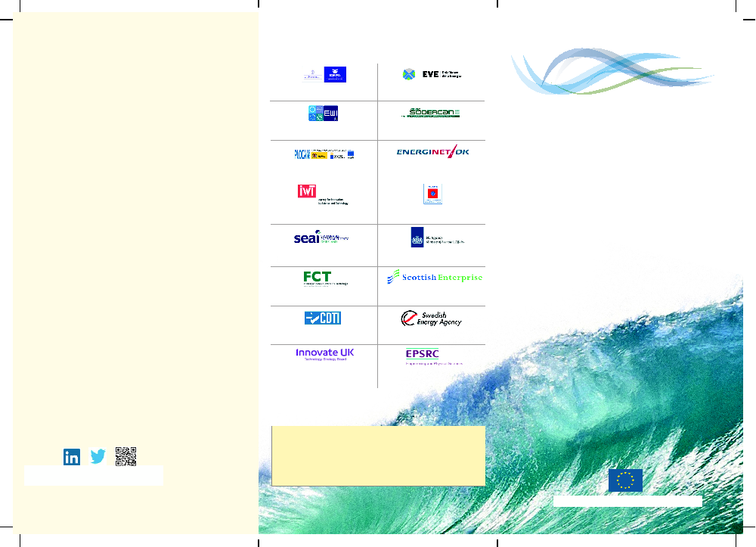Select the EWI logo
This screenshot has height=547, width=756.
click(323, 113)
